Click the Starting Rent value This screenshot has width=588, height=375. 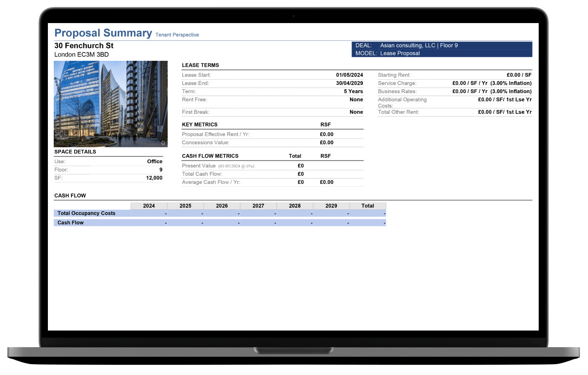click(x=519, y=75)
